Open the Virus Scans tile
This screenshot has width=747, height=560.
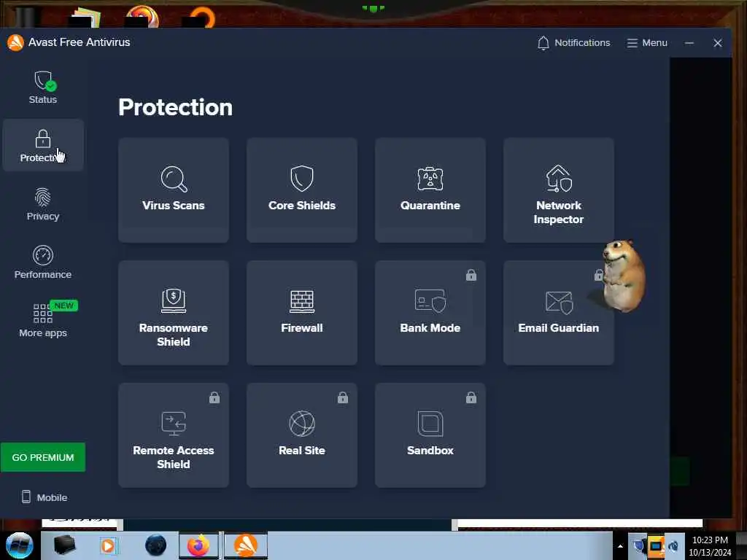(174, 190)
